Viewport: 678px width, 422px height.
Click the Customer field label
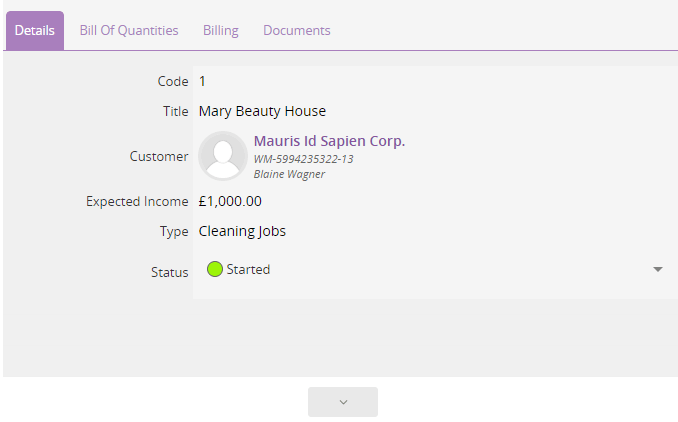159,157
